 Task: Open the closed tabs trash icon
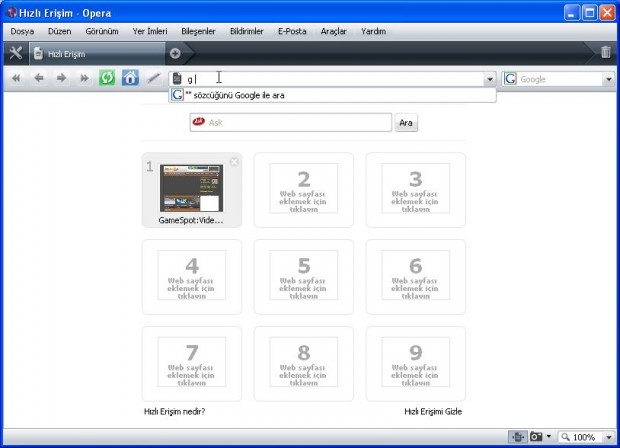(605, 52)
